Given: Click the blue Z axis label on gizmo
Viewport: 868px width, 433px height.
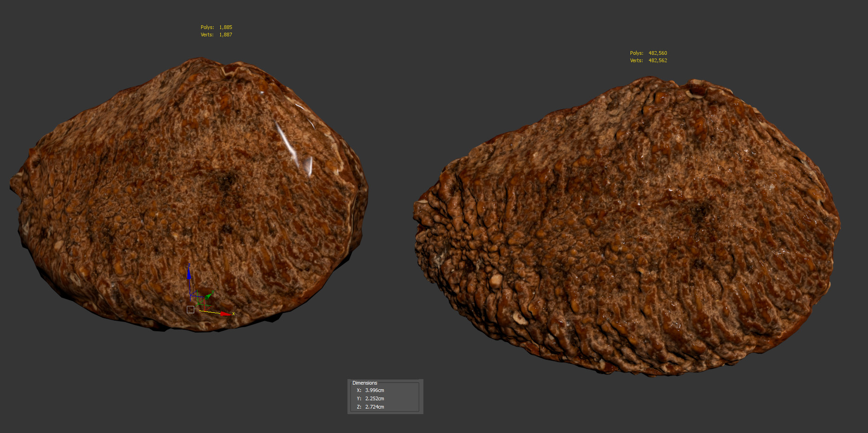Looking at the screenshot, I should 189,264.
